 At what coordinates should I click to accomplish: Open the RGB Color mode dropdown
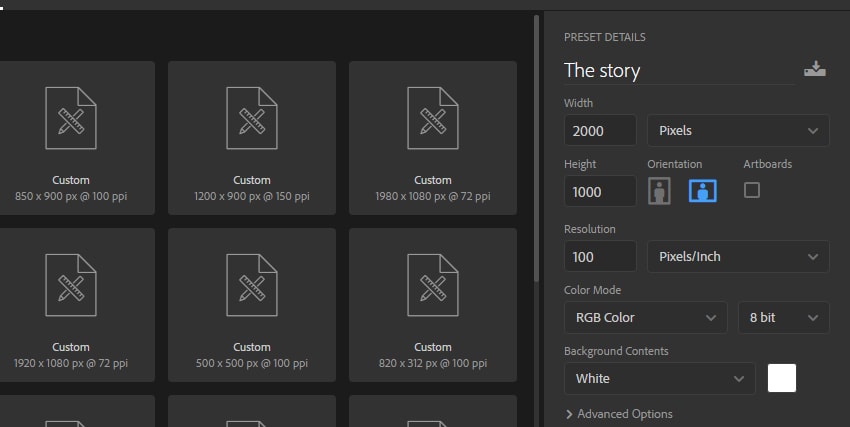pos(645,317)
